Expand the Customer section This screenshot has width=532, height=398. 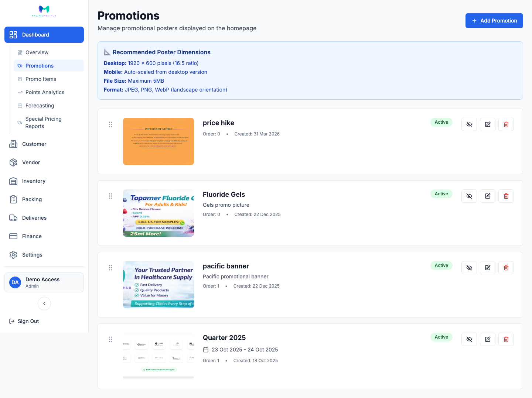(44, 144)
